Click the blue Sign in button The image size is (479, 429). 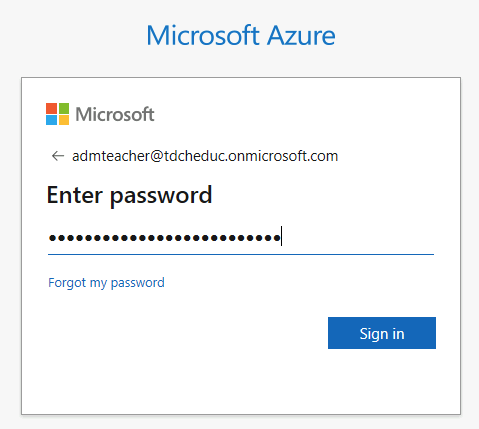coord(382,333)
